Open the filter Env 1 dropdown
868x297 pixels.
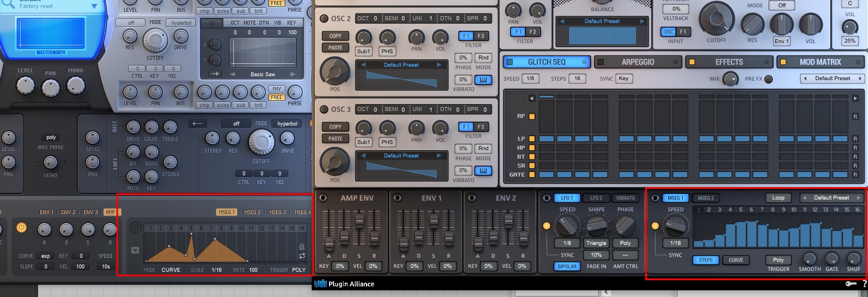(x=782, y=41)
